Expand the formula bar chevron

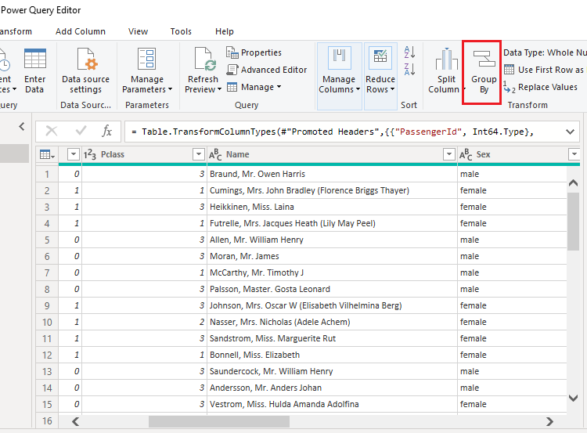(570, 132)
